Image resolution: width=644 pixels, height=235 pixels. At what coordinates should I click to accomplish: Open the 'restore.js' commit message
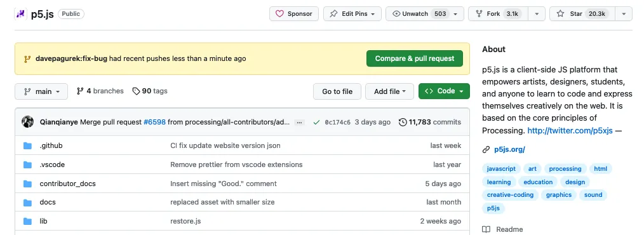coord(185,221)
